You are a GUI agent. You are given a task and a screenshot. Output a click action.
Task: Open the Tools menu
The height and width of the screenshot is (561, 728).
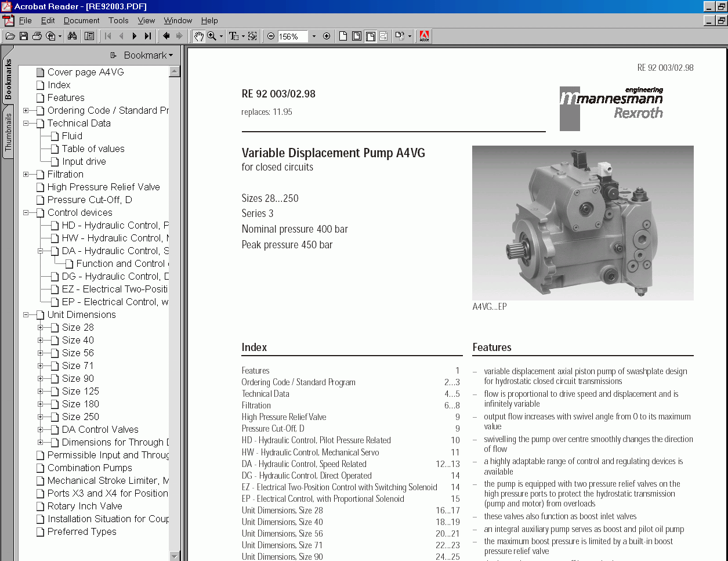coord(118,20)
